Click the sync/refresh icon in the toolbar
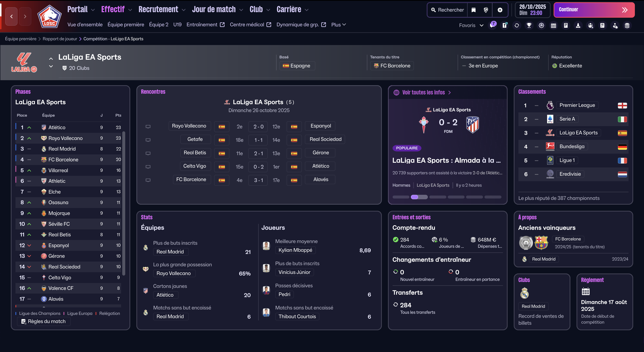Viewport: 644px width, 352px height. [517, 25]
